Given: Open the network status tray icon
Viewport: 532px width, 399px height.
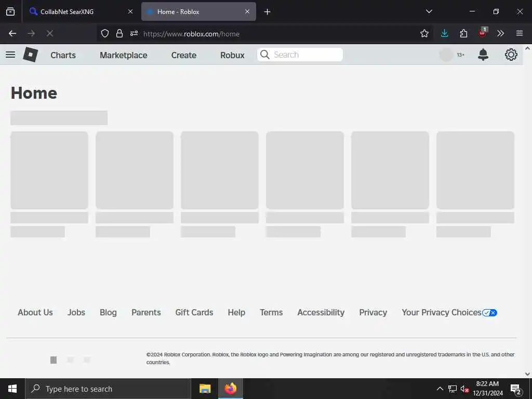Looking at the screenshot, I should [x=453, y=389].
